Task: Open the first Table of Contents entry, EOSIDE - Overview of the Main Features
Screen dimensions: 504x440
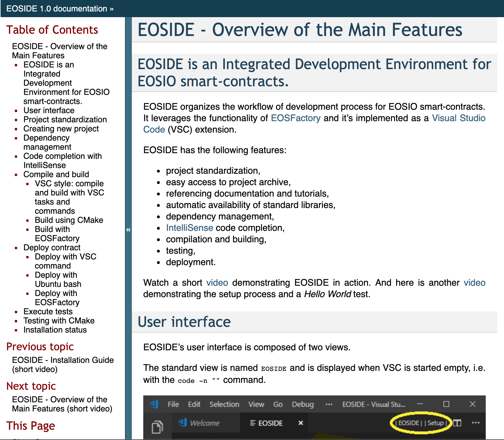Action: pyautogui.click(x=60, y=51)
